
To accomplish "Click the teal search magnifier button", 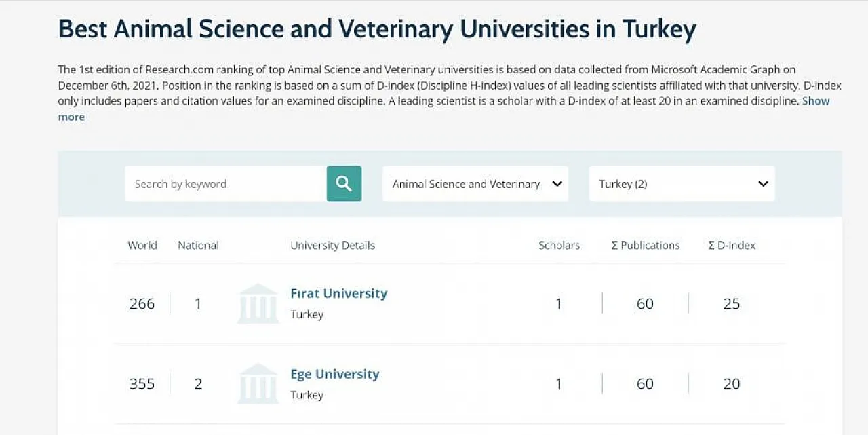I will pos(344,184).
